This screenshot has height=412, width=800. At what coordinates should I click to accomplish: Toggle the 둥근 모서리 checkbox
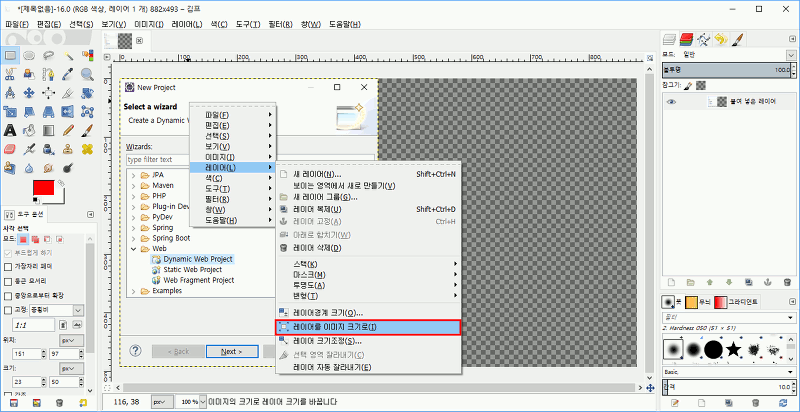pyautogui.click(x=8, y=281)
